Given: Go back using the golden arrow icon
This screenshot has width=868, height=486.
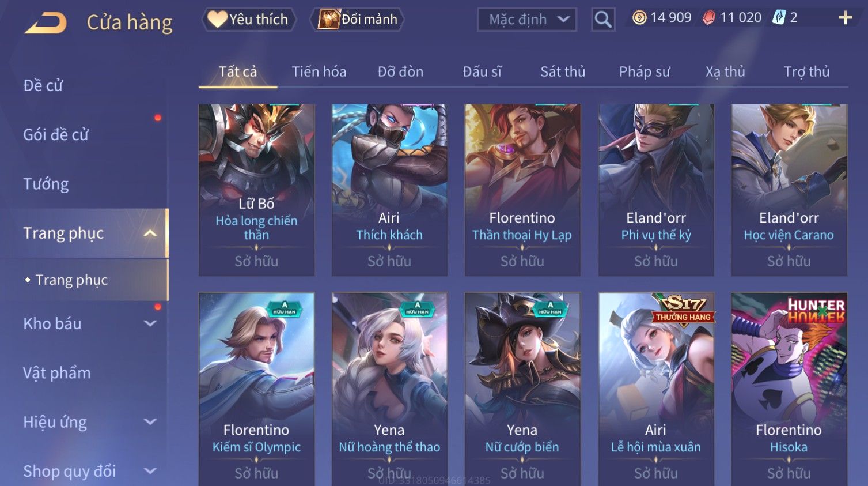Looking at the screenshot, I should click(46, 23).
